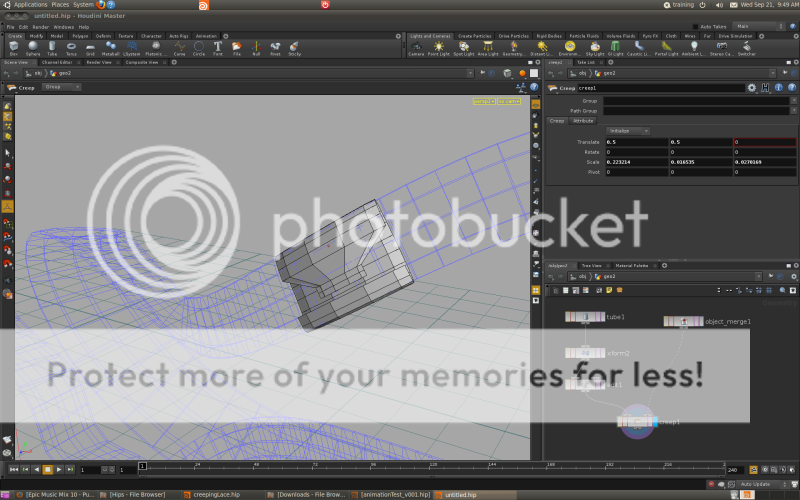Switch to the Rigid Bodies shelf tab

tap(548, 36)
